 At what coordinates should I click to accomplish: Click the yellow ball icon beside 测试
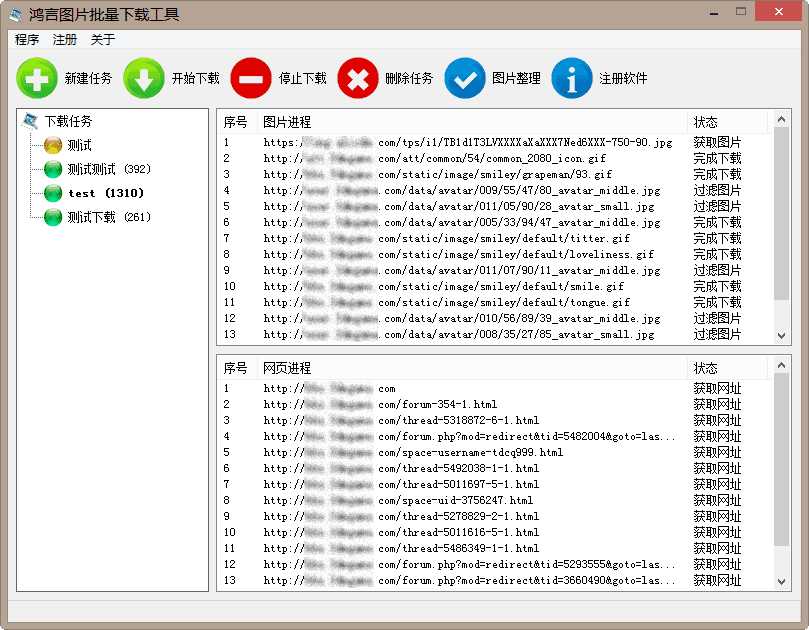pyautogui.click(x=53, y=146)
